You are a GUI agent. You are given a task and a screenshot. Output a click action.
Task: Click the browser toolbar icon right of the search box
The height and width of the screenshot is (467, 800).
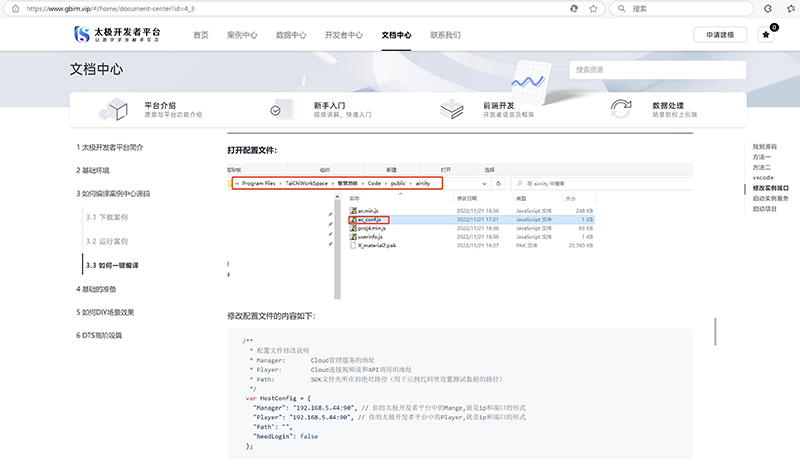click(768, 9)
